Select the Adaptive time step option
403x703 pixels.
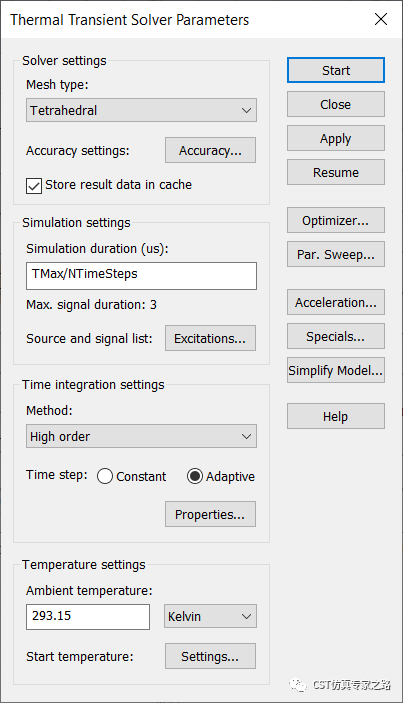pyautogui.click(x=195, y=476)
